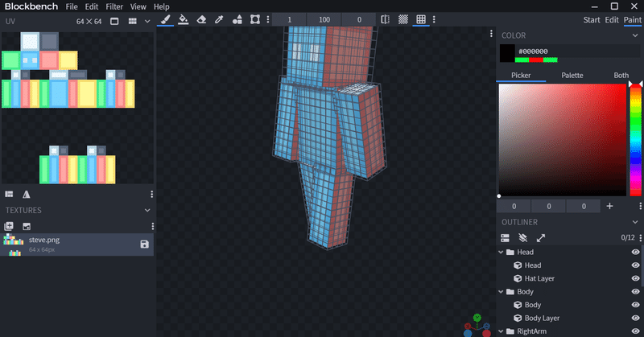Click the outliner collapse groups arrows icon

coord(540,237)
